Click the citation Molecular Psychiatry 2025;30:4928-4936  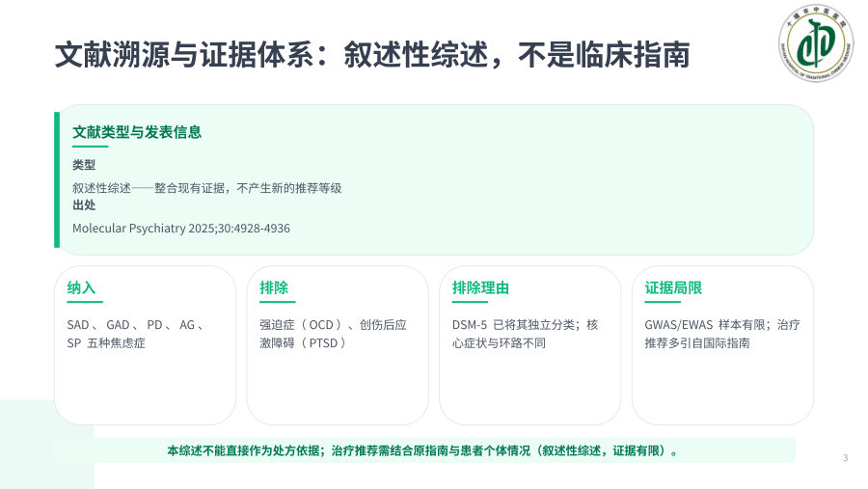(x=181, y=229)
